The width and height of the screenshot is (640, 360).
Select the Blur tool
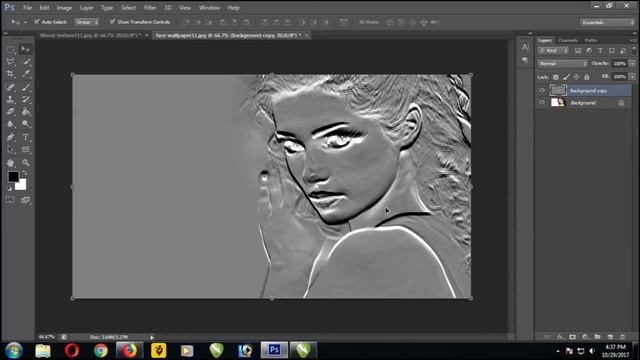point(10,124)
